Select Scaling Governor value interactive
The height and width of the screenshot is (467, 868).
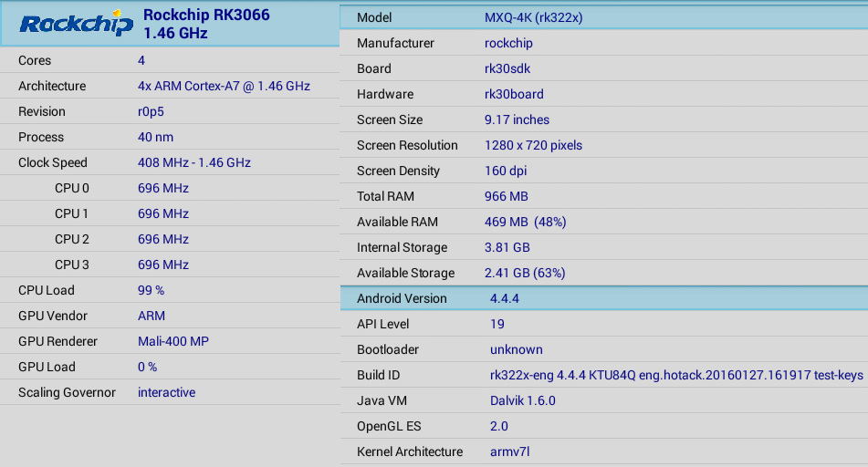tap(167, 391)
